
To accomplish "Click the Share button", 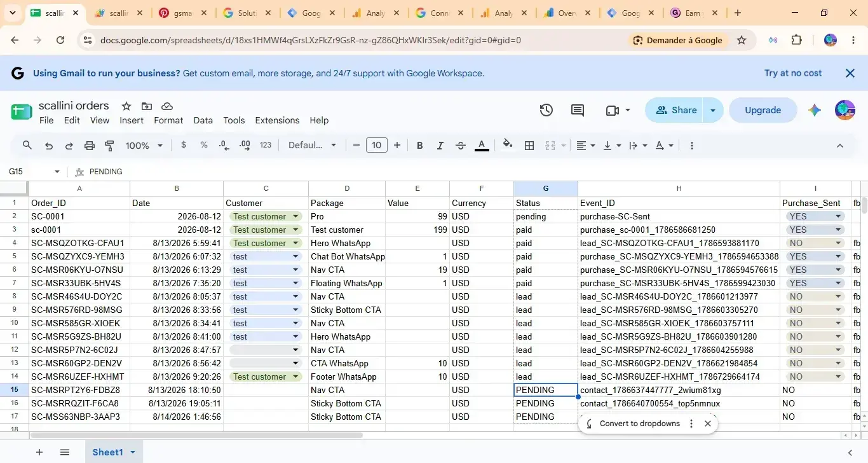I will 675,110.
